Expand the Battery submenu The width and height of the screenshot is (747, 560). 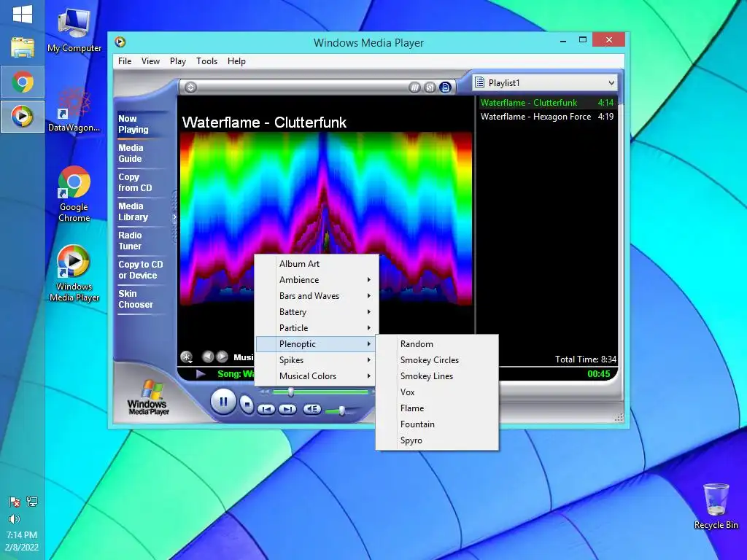click(317, 312)
